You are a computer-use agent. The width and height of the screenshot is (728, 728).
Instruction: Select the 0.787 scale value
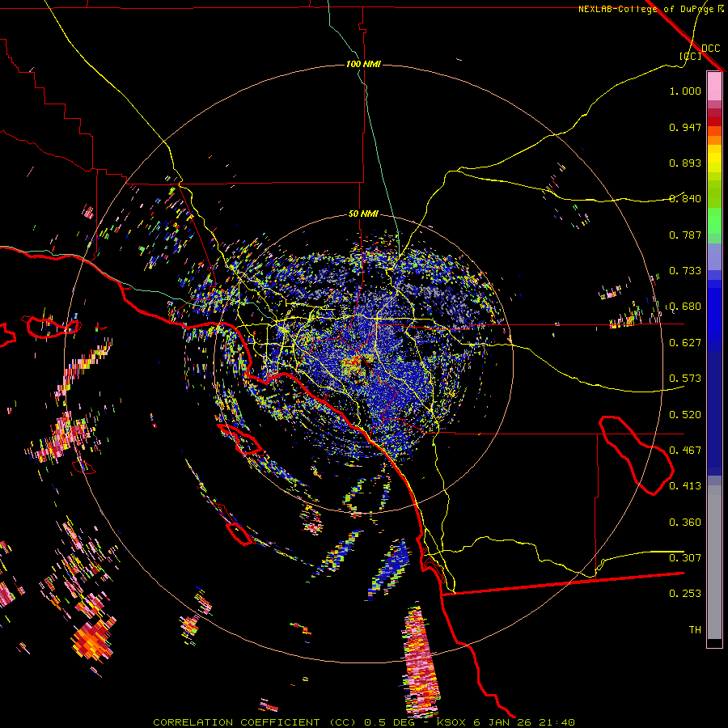[x=685, y=235]
